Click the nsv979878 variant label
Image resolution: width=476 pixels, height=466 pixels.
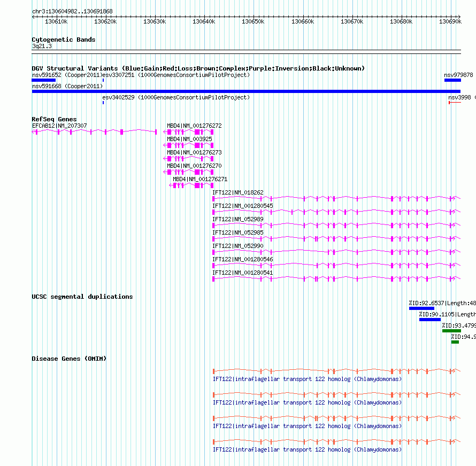(x=458, y=75)
